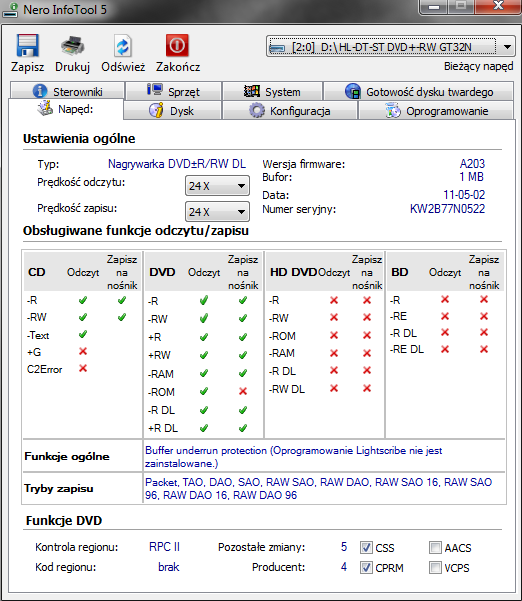The image size is (522, 601).
Task: Click firmware version A203
Action: [x=472, y=164]
